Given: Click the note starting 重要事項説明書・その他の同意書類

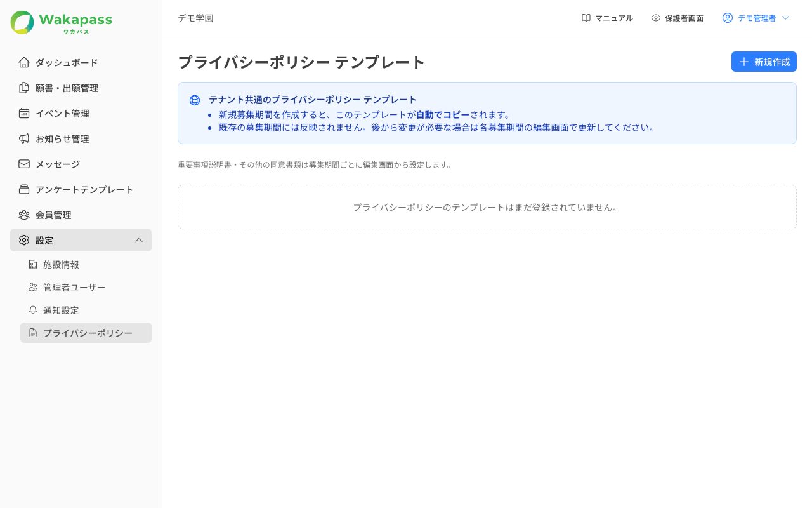Looking at the screenshot, I should click(315, 164).
